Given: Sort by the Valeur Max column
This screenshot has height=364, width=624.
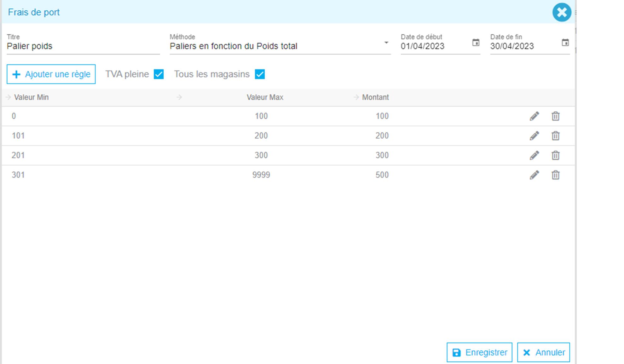Looking at the screenshot, I should point(265,97).
